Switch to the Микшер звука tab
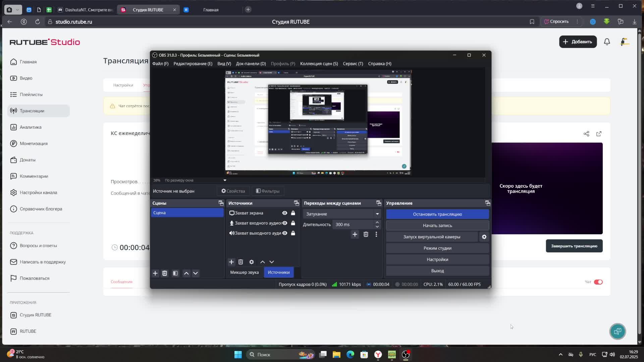The height and width of the screenshot is (362, 644). (x=244, y=273)
